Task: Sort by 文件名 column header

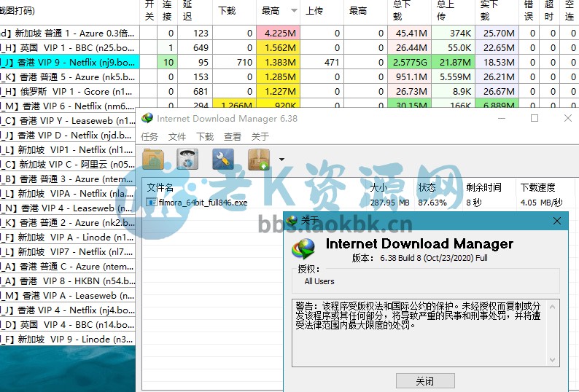Action: tap(160, 187)
